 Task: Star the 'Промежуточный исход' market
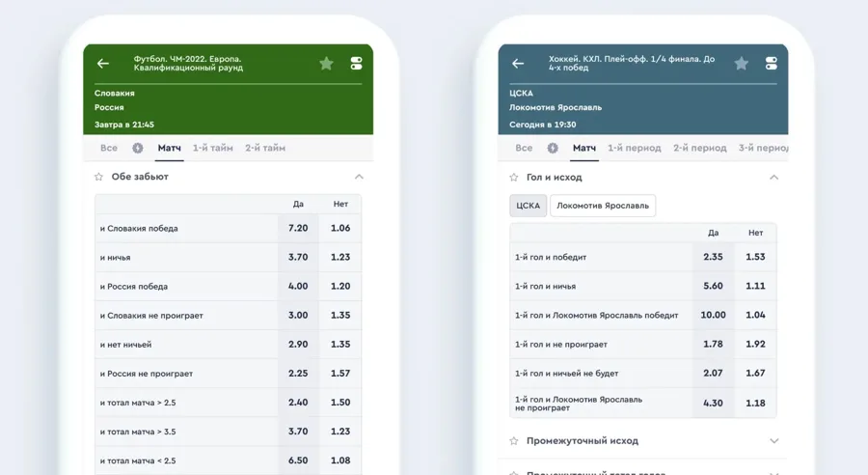pyautogui.click(x=514, y=441)
